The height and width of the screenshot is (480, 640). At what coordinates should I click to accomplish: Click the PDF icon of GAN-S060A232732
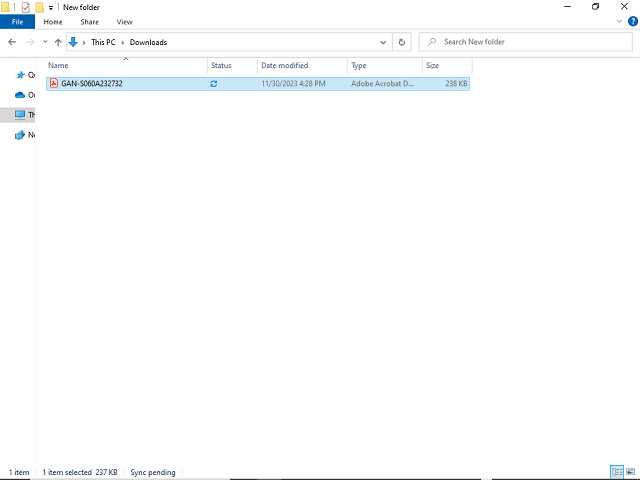pyautogui.click(x=54, y=83)
